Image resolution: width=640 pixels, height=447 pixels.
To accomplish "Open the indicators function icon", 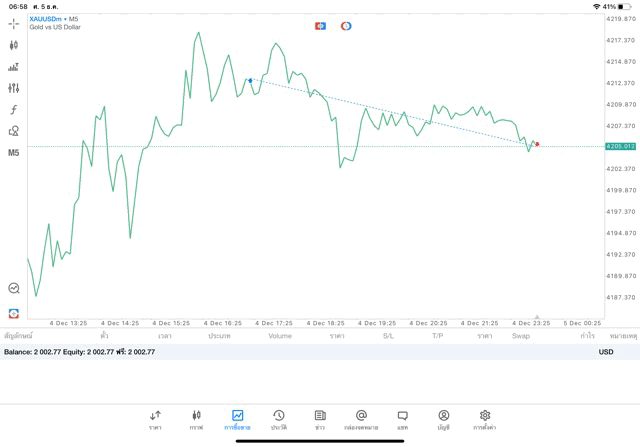I will pos(14,110).
